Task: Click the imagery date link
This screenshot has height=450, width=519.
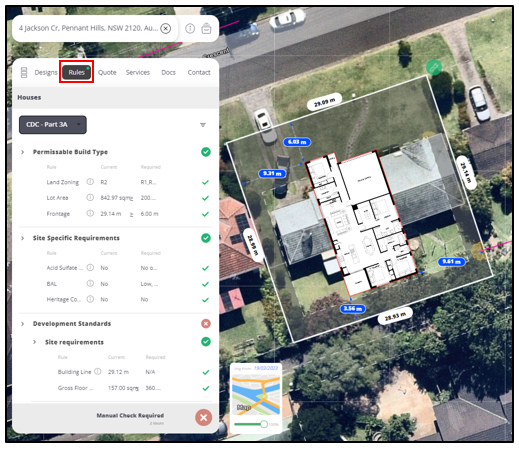Action: 266,368
